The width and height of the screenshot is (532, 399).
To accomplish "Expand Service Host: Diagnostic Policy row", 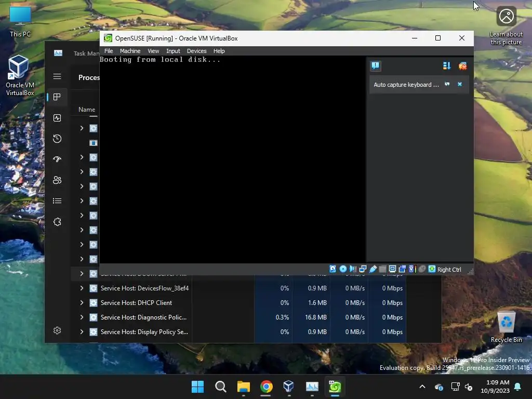I will (x=82, y=317).
